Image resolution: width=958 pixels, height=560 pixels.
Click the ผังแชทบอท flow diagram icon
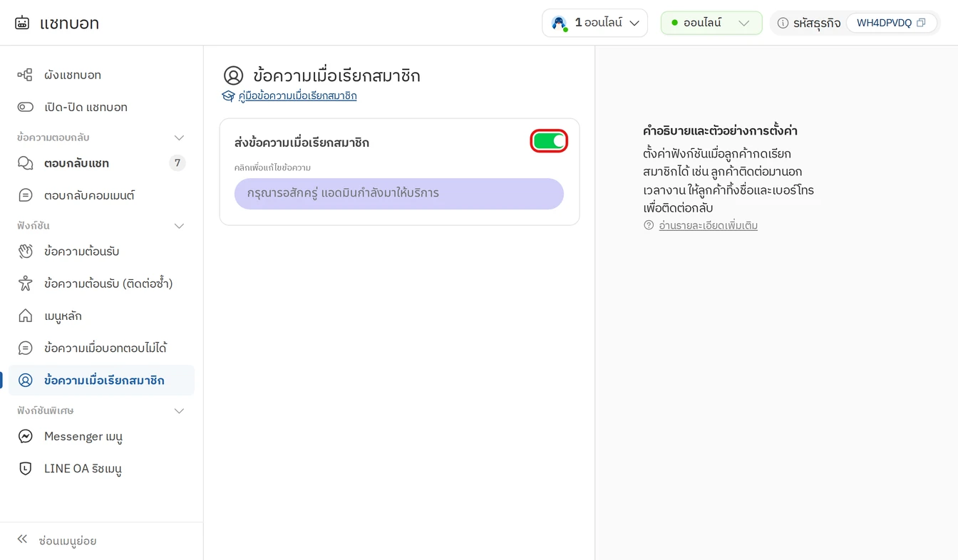[x=25, y=75]
